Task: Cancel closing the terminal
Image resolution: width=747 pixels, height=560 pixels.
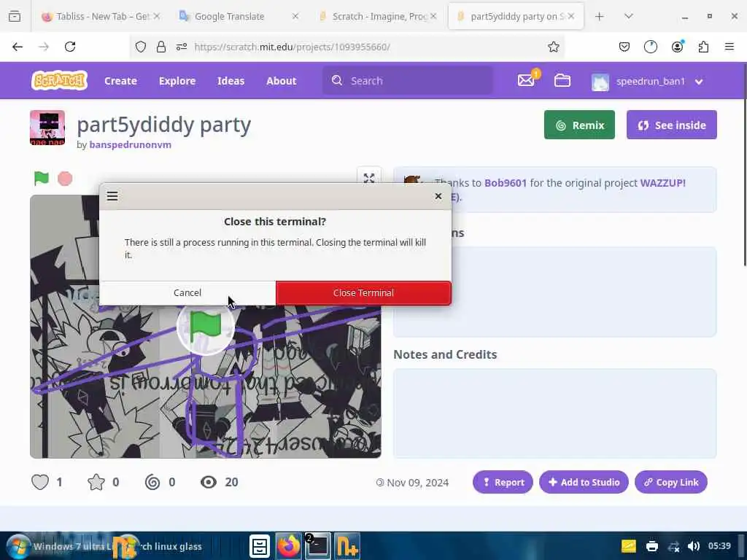Action: (x=187, y=293)
